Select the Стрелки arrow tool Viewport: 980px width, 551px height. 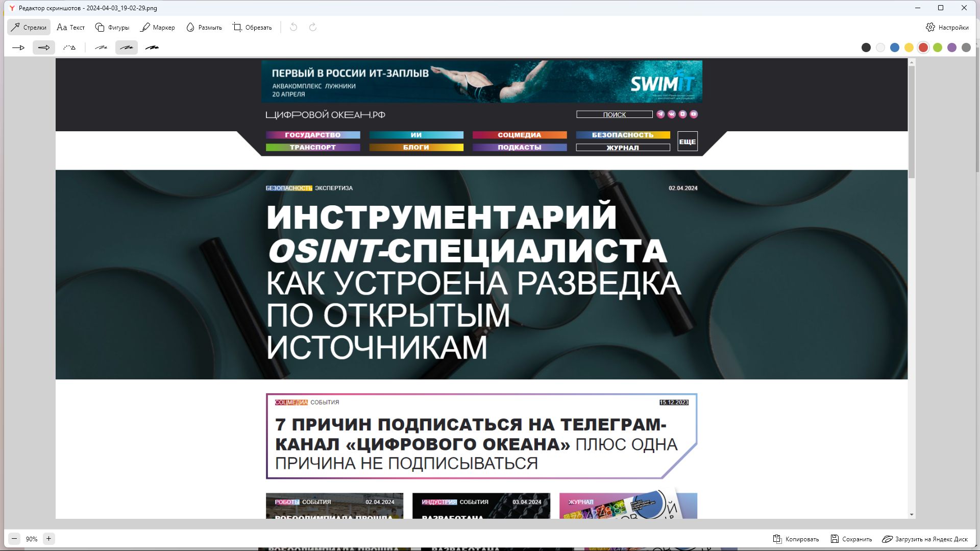pyautogui.click(x=29, y=28)
